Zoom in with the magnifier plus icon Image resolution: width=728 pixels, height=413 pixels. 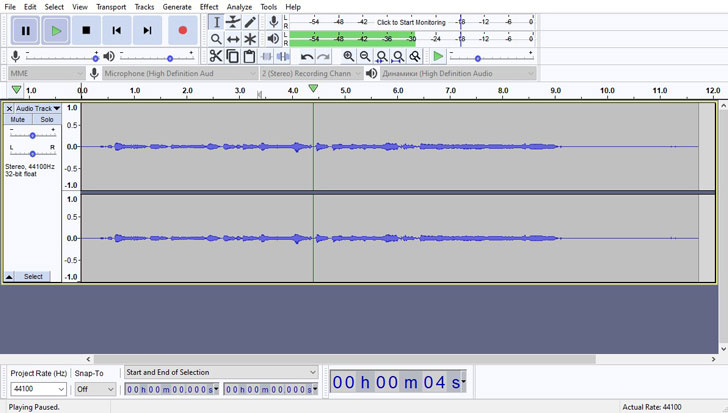[348, 57]
